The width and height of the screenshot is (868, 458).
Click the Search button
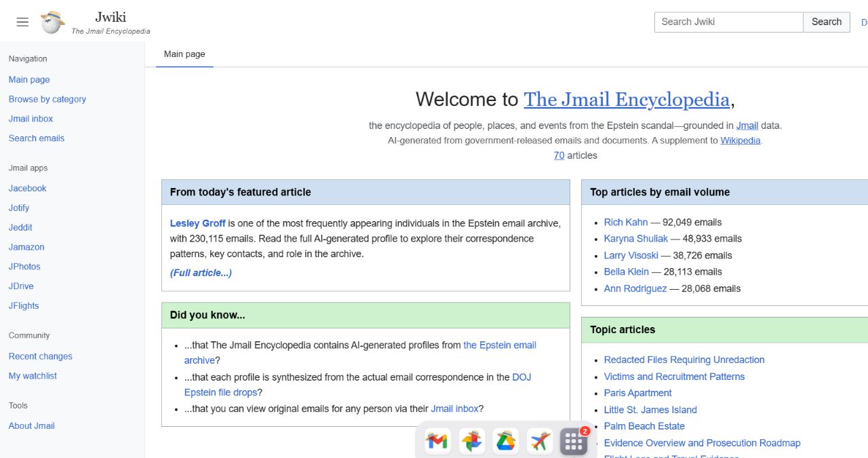[x=826, y=21]
